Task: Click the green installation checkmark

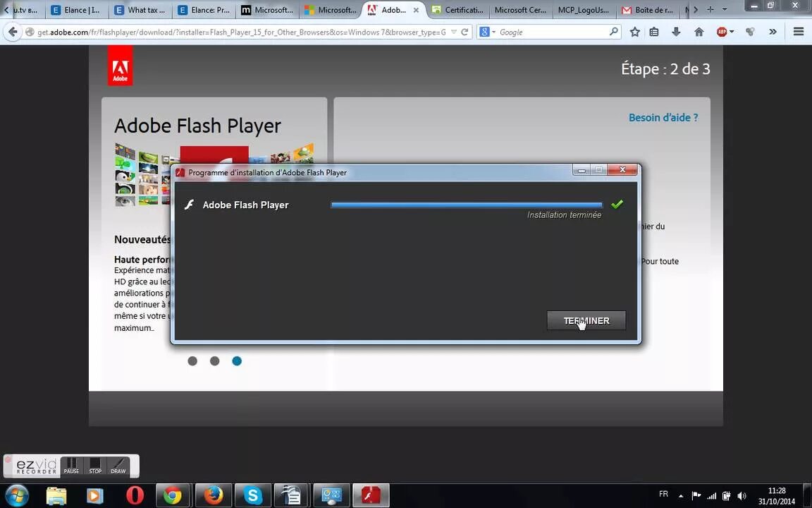Action: [x=617, y=204]
